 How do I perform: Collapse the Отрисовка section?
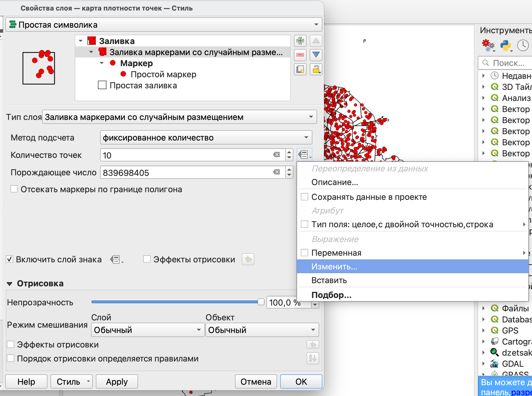click(x=9, y=284)
